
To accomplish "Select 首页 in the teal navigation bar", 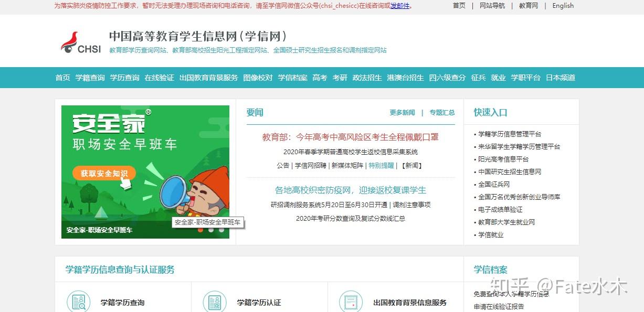I will point(62,78).
